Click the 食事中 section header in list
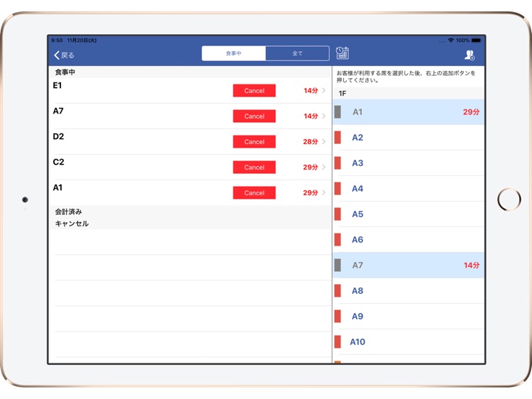Image resolution: width=532 pixels, height=399 pixels. (x=190, y=72)
